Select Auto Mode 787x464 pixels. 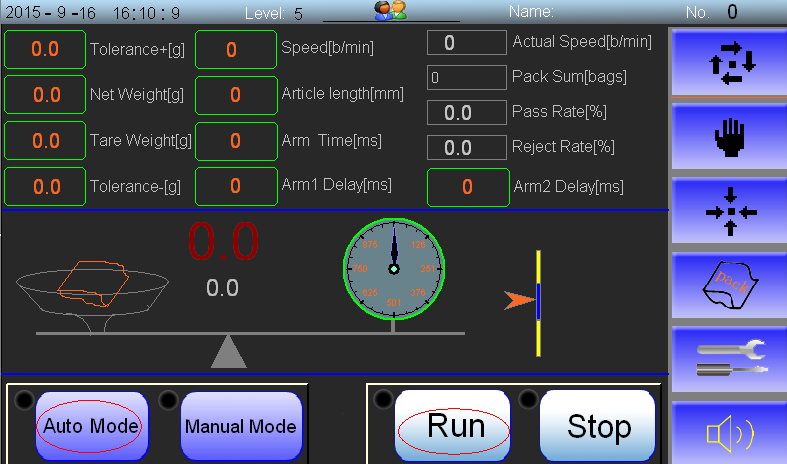click(92, 426)
